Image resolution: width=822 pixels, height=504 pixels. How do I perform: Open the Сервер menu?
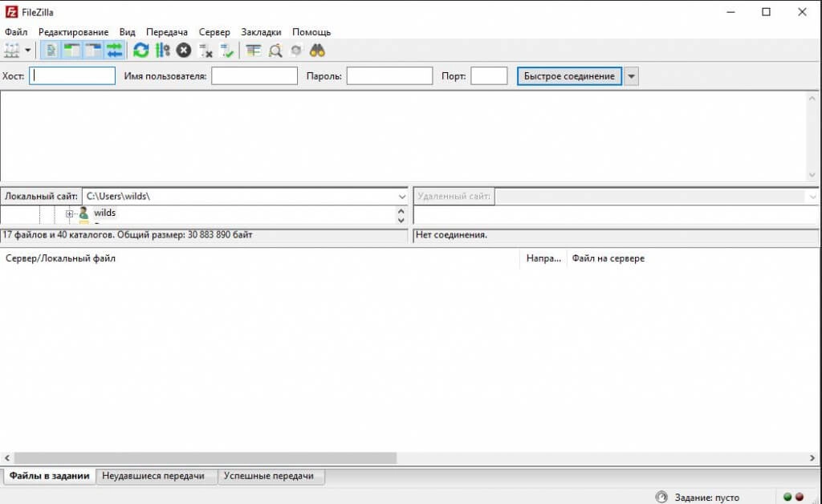(x=214, y=32)
